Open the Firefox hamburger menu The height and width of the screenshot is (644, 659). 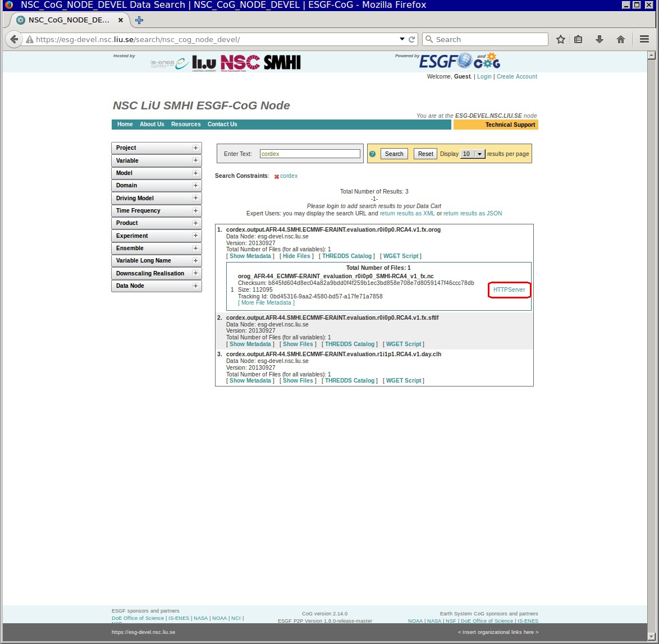coord(644,39)
